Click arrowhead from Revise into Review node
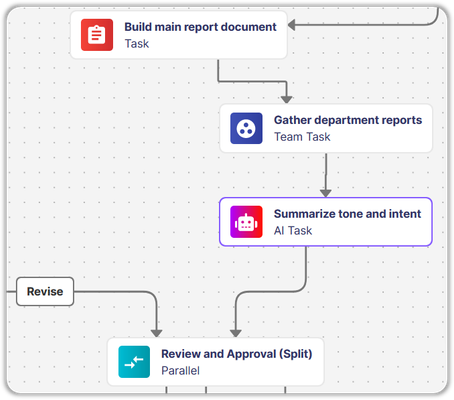454x400 pixels. coord(156,333)
